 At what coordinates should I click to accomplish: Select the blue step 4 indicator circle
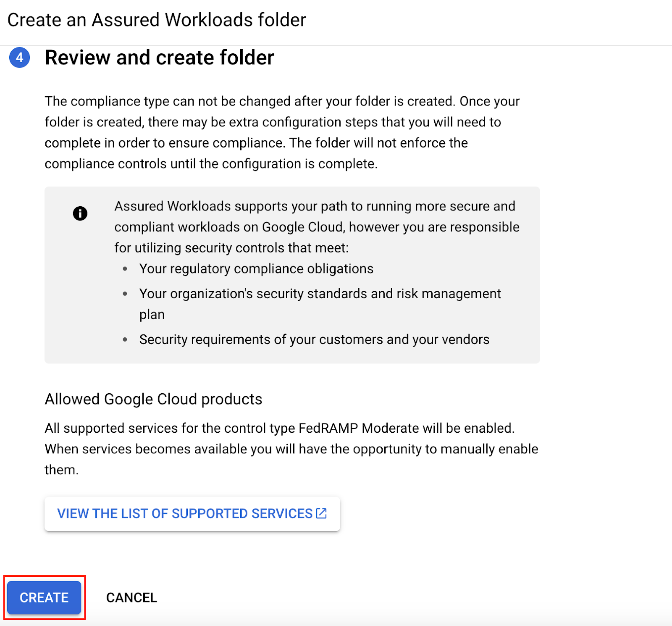(19, 58)
